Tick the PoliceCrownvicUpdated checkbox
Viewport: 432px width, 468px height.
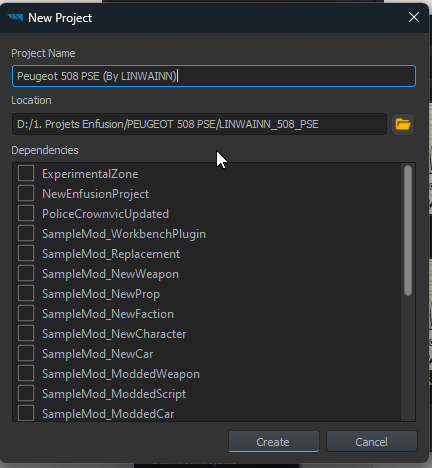pos(26,213)
